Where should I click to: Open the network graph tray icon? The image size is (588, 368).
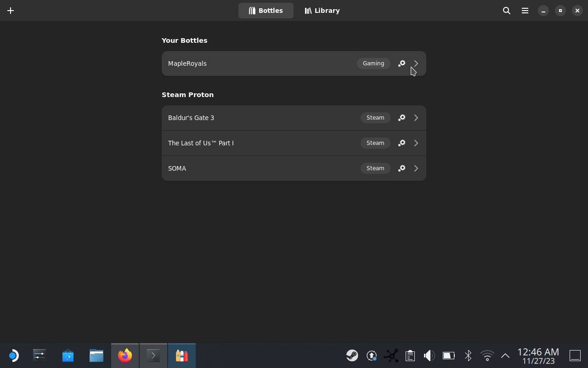(x=391, y=356)
